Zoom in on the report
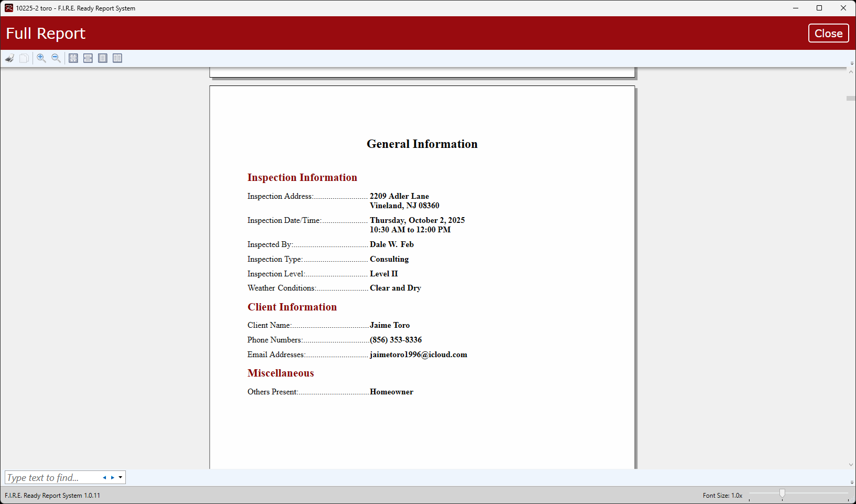Image resolution: width=856 pixels, height=504 pixels. 41,58
